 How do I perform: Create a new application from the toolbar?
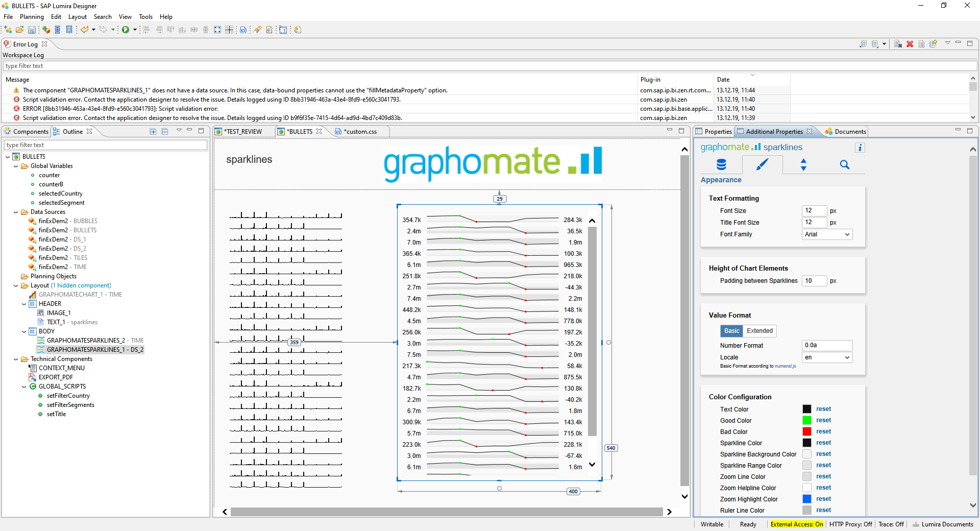tap(8, 30)
